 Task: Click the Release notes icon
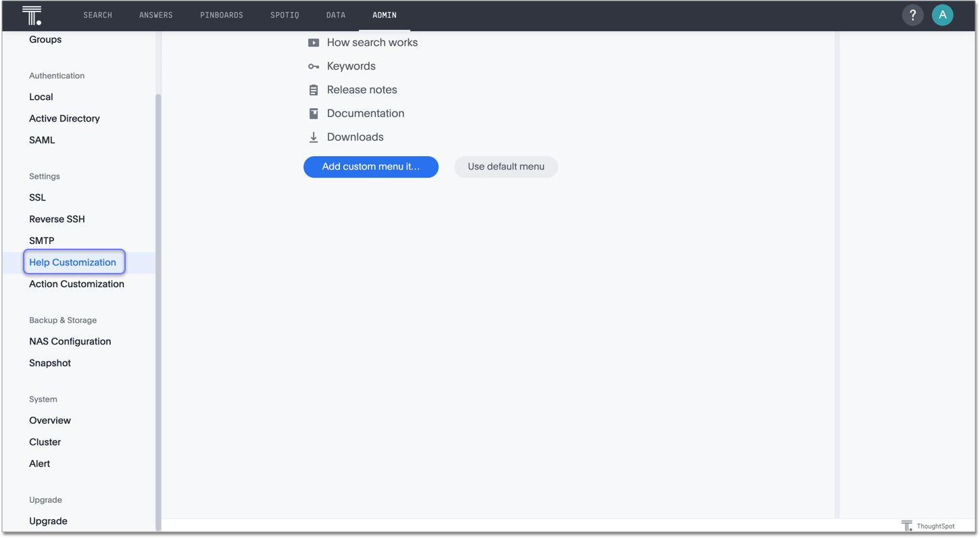[314, 89]
